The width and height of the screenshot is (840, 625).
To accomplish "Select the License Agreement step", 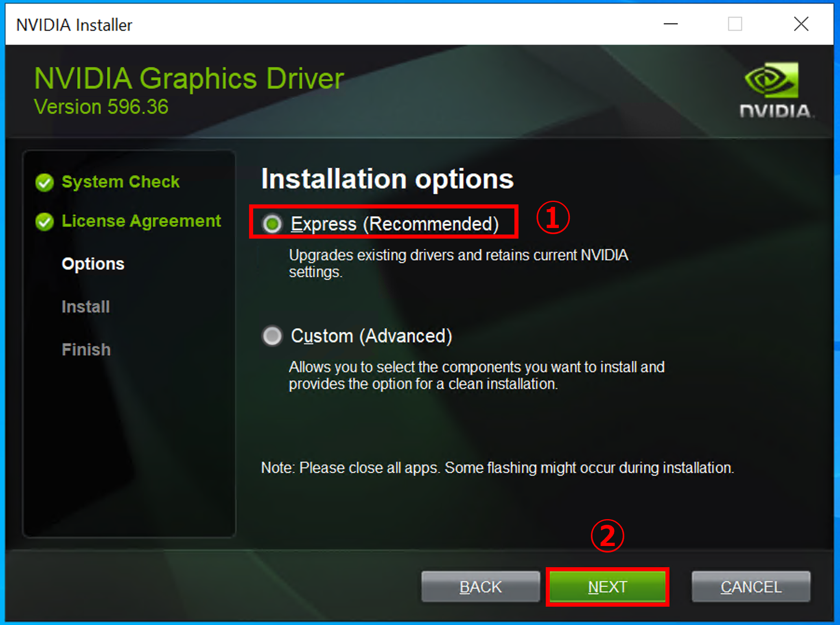I will click(x=141, y=221).
